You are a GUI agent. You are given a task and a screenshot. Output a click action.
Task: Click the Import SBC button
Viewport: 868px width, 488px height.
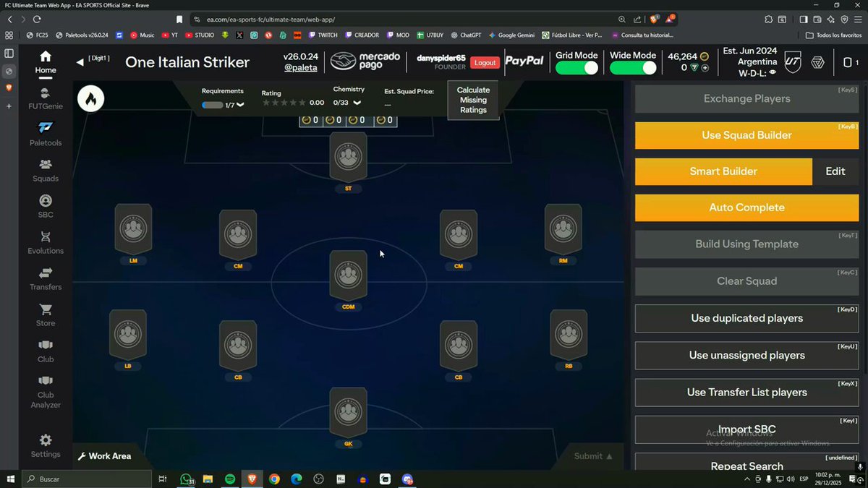pos(746,429)
